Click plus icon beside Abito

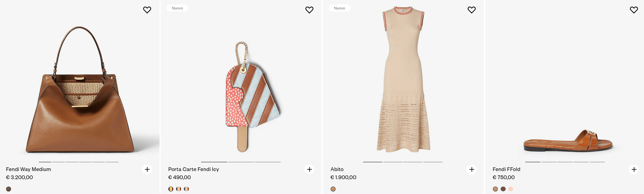click(x=472, y=169)
